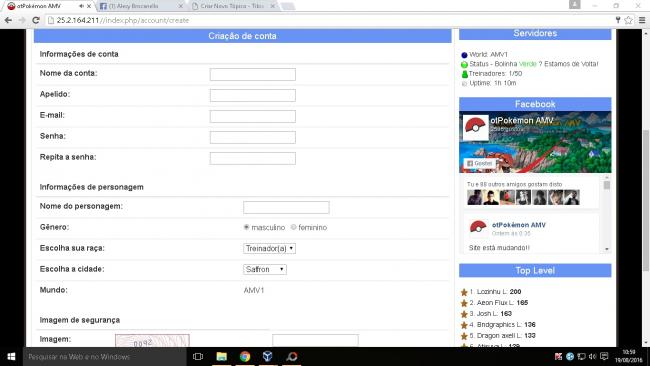Bookmark this page with star icon
650x366 pixels.
628,20
